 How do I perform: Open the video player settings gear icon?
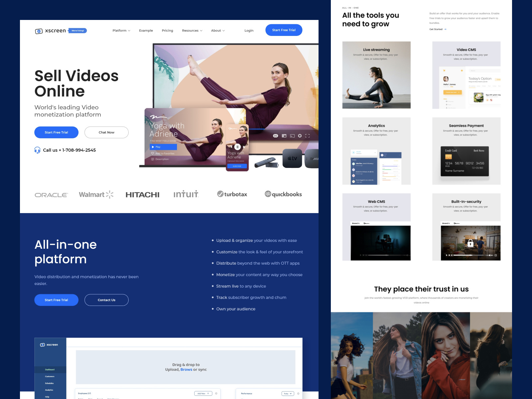point(300,136)
